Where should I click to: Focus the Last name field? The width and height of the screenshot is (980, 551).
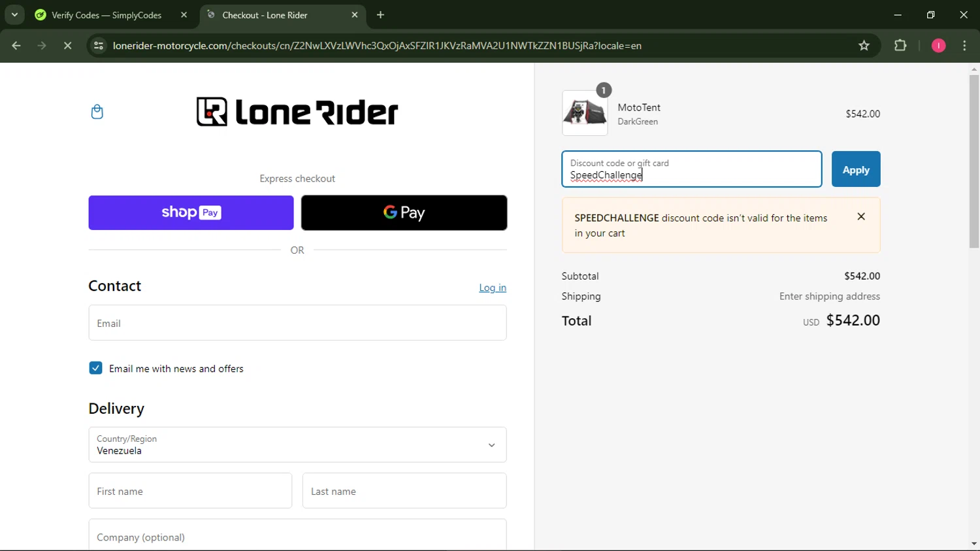404,491
